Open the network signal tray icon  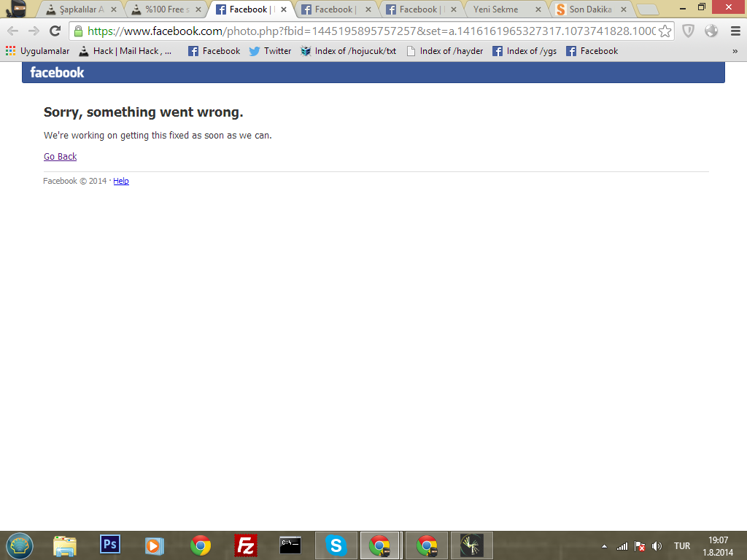coord(622,546)
